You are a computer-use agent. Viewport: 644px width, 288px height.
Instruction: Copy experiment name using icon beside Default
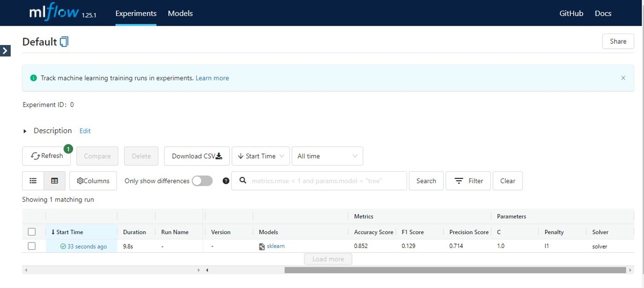coord(64,42)
